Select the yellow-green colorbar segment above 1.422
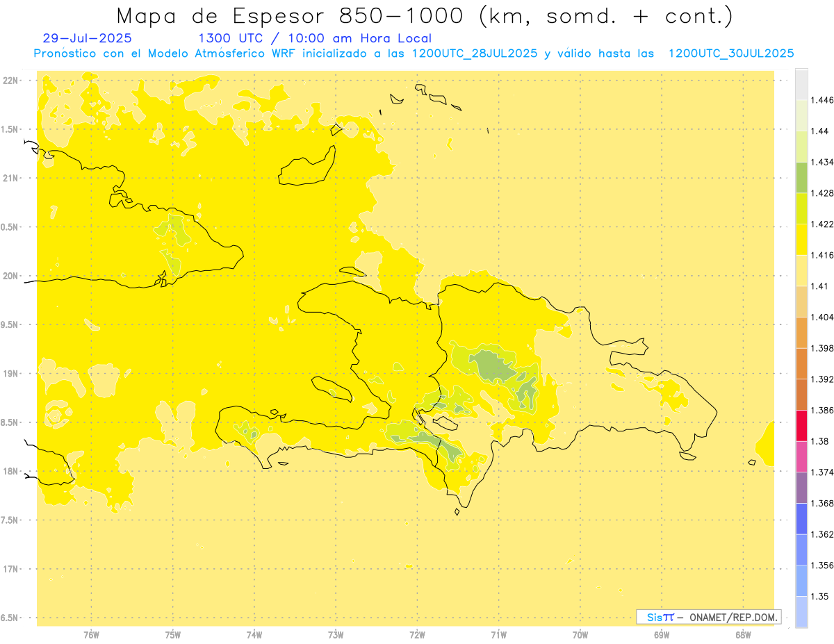The width and height of the screenshot is (834, 644). coord(801,208)
